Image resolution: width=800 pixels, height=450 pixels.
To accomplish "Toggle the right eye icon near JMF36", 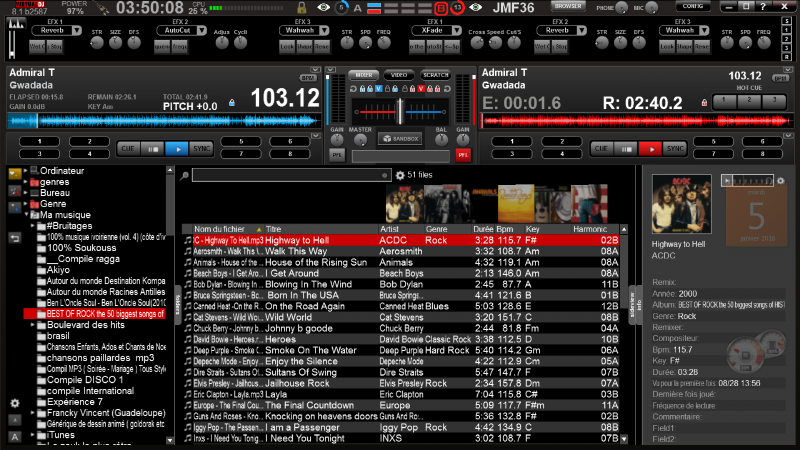I will click(476, 8).
